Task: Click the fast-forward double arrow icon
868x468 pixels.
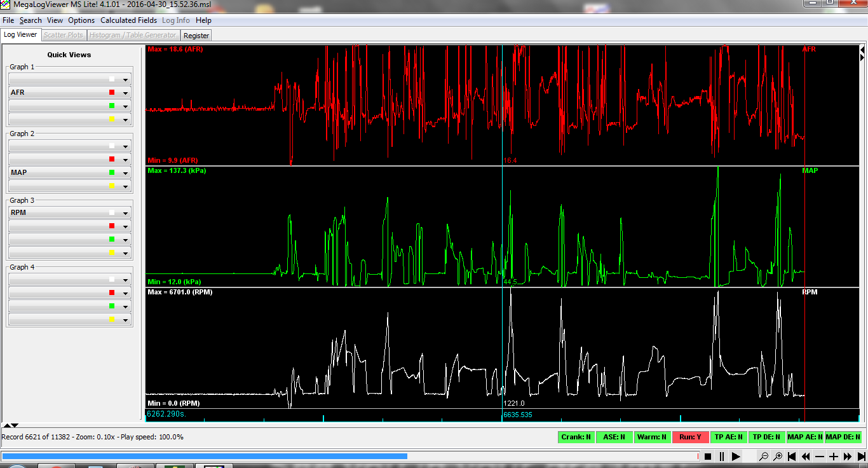Action: coord(848,457)
